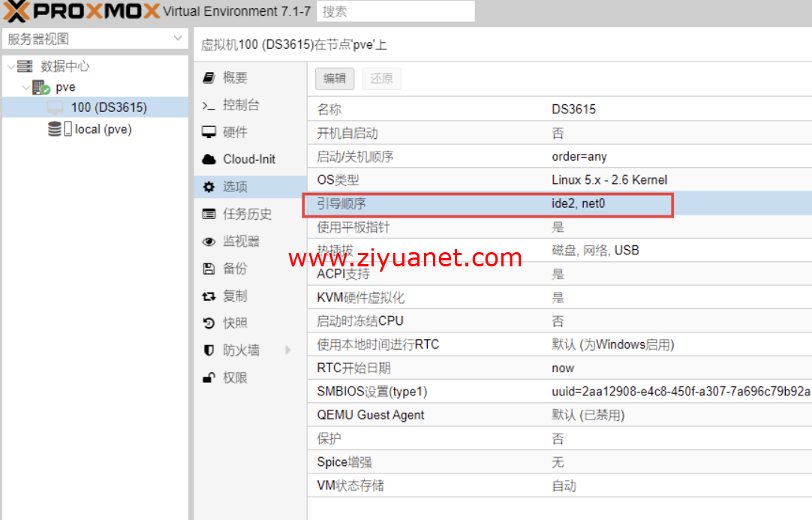Select the 选项 options section

tap(251, 187)
